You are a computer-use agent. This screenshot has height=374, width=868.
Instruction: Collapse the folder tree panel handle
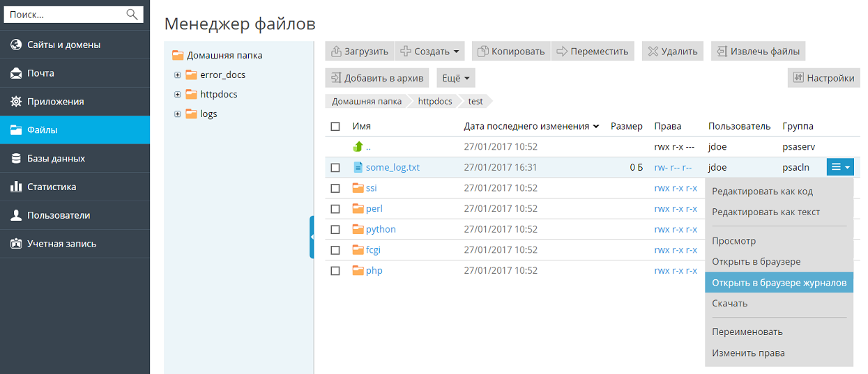[312, 237]
